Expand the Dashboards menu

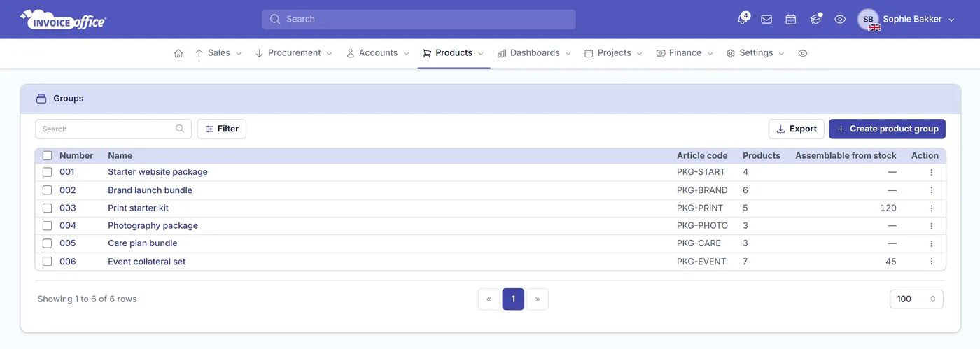point(535,53)
